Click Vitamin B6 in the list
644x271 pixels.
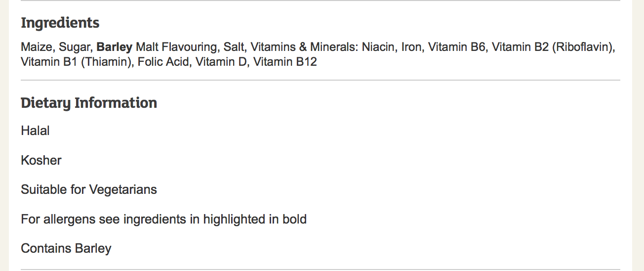457,47
